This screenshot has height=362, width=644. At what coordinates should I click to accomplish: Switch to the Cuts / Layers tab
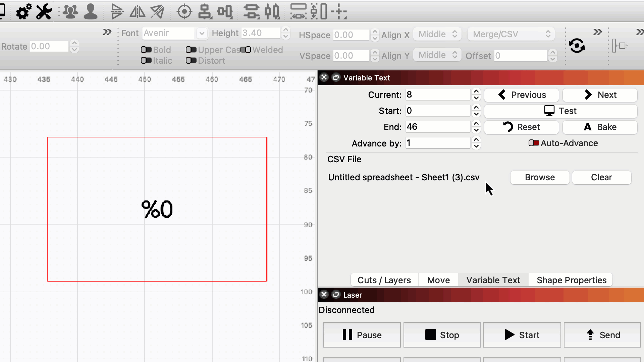click(384, 280)
